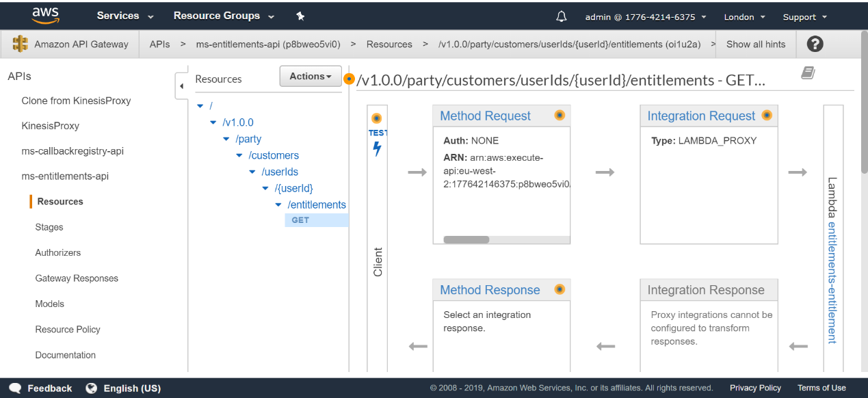
Task: Open the Actions dropdown button
Action: 310,77
